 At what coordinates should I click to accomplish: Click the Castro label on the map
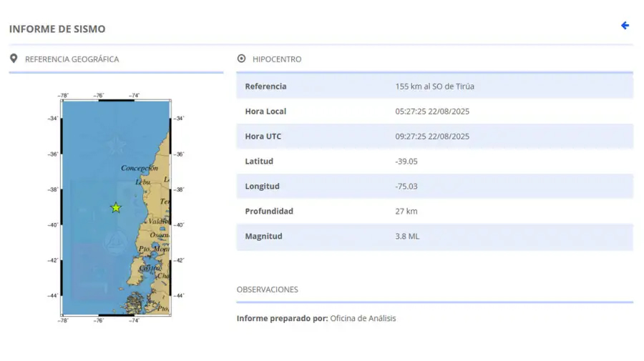click(x=150, y=268)
